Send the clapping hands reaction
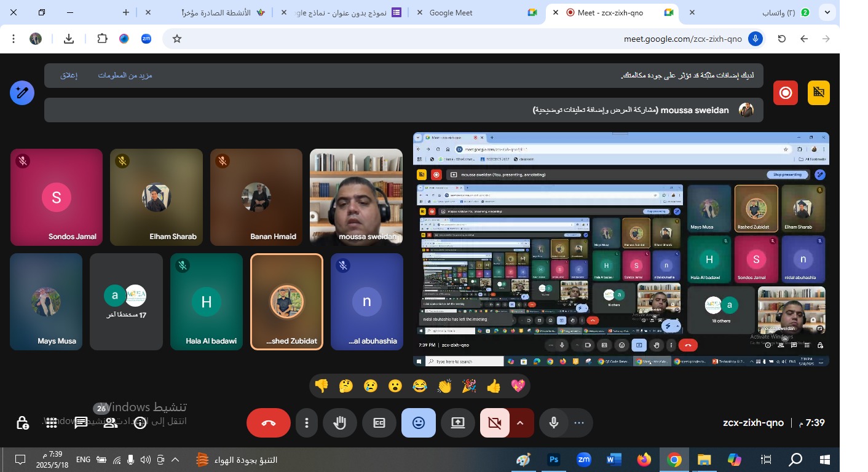Viewport: 868px width, 472px height. pos(444,386)
